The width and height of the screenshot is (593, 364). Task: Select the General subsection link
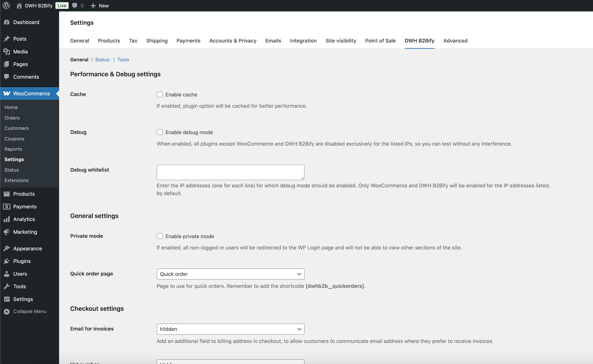79,60
